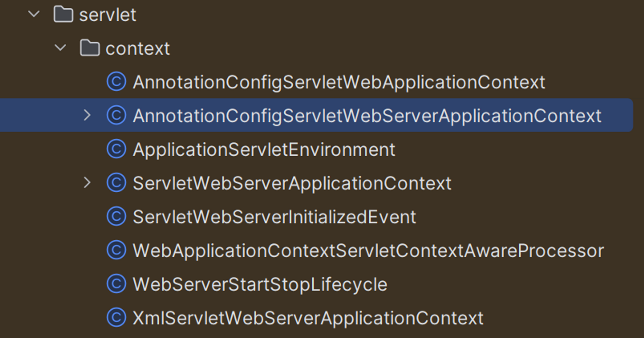
Task: Click class icon beside ServletWebServerInitializedEvent
Action: pyautogui.click(x=116, y=217)
